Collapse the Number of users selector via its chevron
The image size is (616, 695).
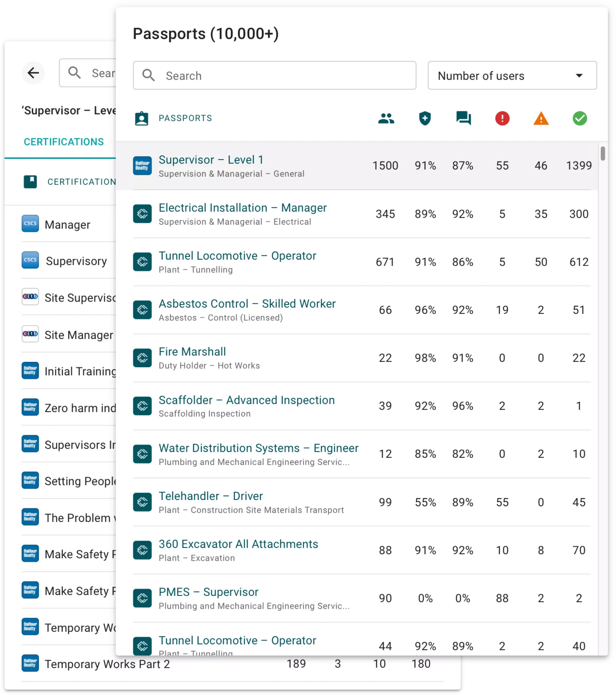point(579,75)
